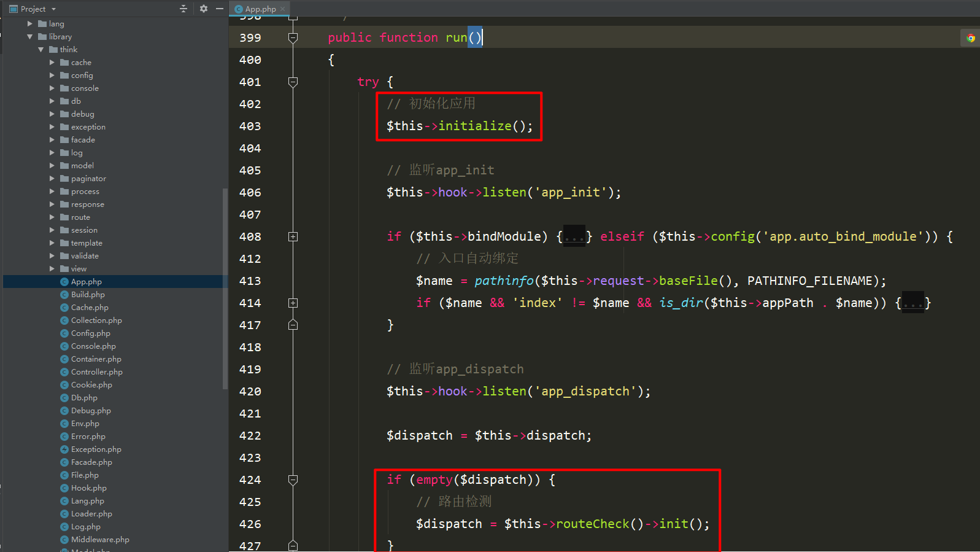Click the Hook.php class icon
Image resolution: width=980 pixels, height=552 pixels.
tap(64, 488)
